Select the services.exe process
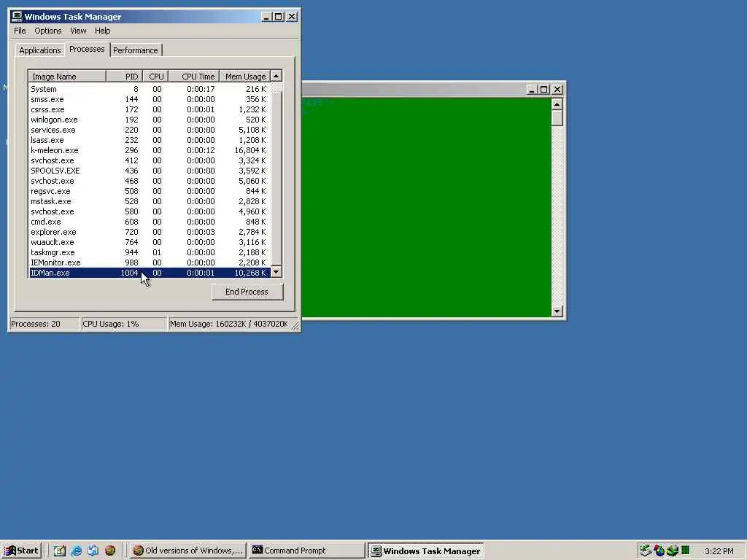The height and width of the screenshot is (560, 747). 149,130
